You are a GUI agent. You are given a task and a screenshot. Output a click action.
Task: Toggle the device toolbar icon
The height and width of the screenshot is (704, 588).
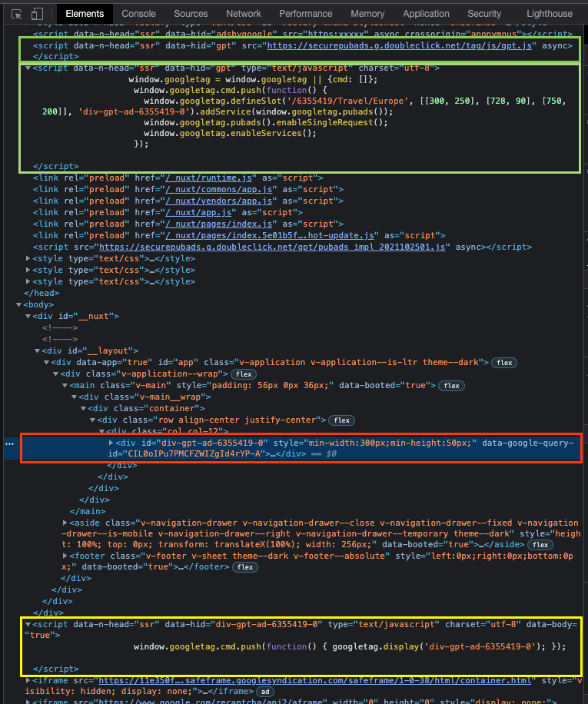[37, 14]
